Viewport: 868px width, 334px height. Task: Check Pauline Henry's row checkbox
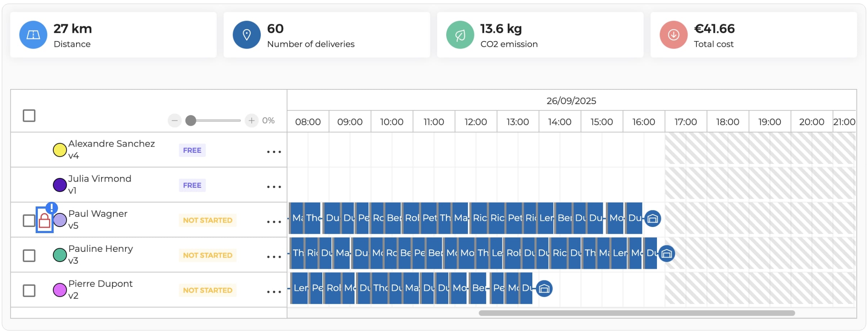click(29, 255)
